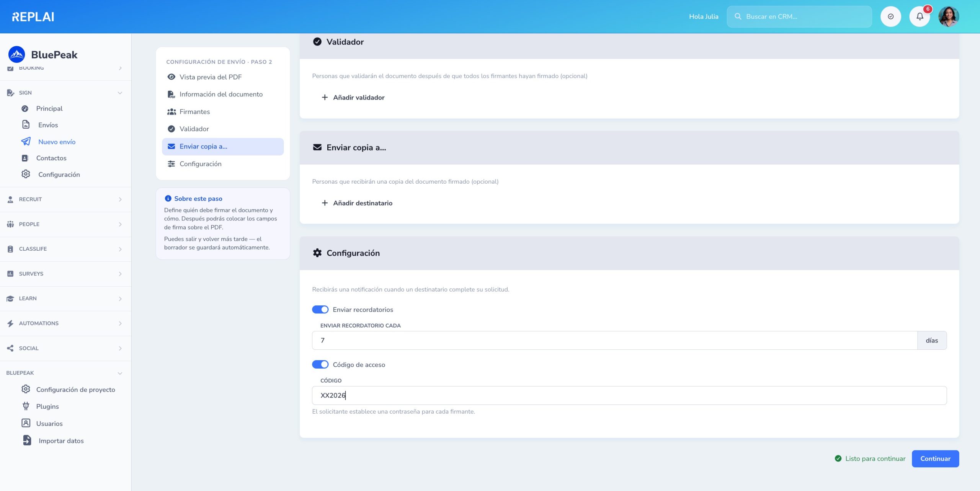
Task: Click the Contactos address book icon
Action: click(25, 158)
